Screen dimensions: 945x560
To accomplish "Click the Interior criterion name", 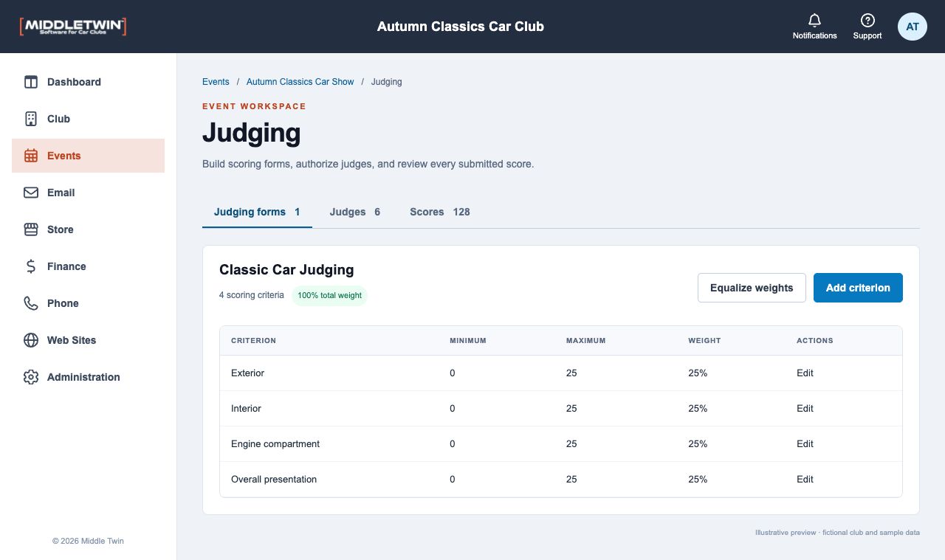I will click(x=246, y=409).
